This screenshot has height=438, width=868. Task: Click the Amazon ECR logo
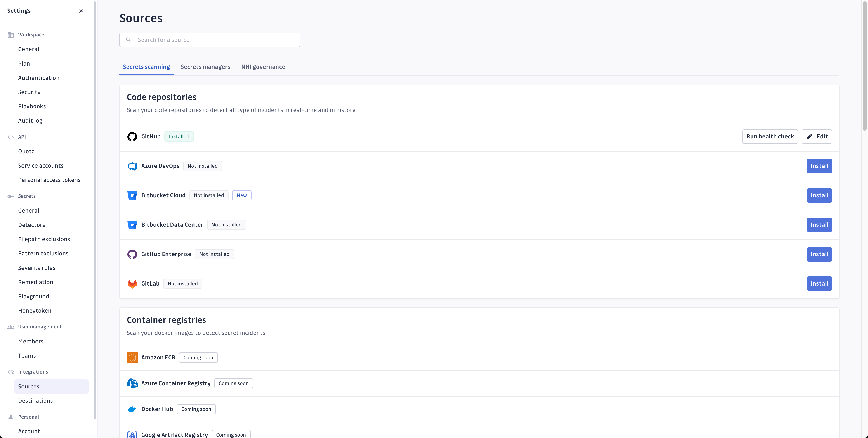[132, 357]
